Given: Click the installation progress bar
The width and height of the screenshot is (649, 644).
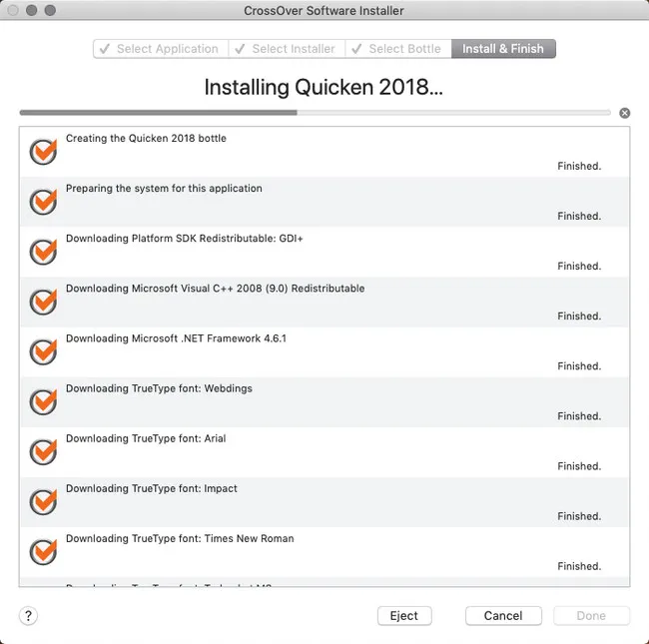Looking at the screenshot, I should click(315, 113).
